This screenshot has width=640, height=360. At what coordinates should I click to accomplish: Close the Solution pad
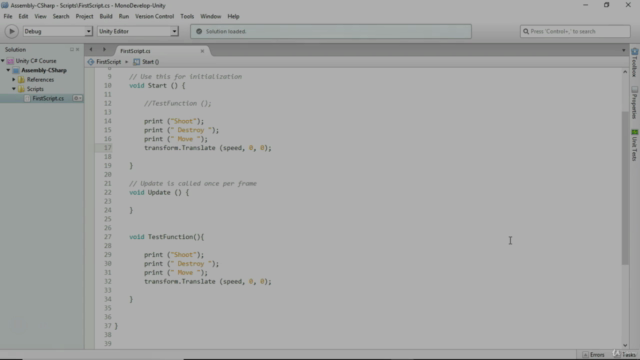tap(78, 49)
